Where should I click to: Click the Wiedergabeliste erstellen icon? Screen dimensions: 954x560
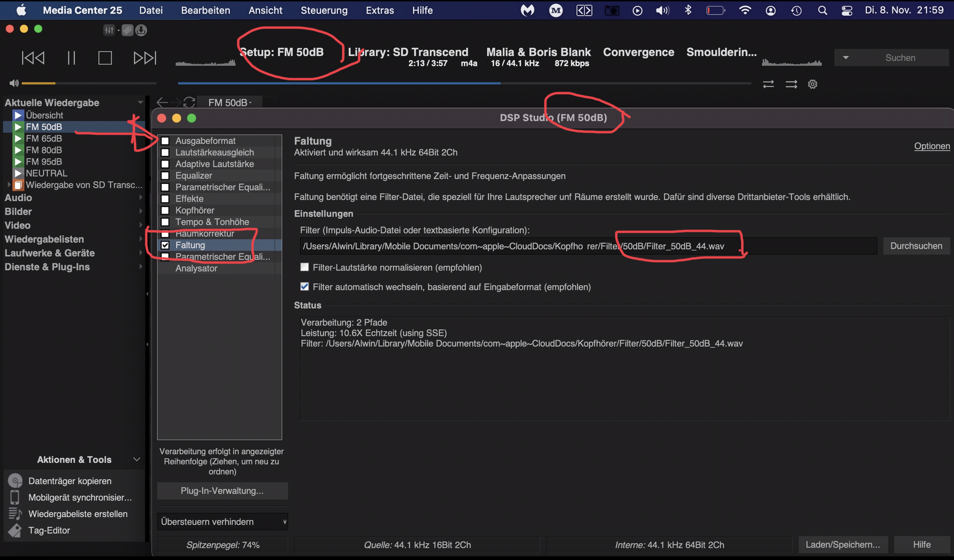pyautogui.click(x=15, y=513)
